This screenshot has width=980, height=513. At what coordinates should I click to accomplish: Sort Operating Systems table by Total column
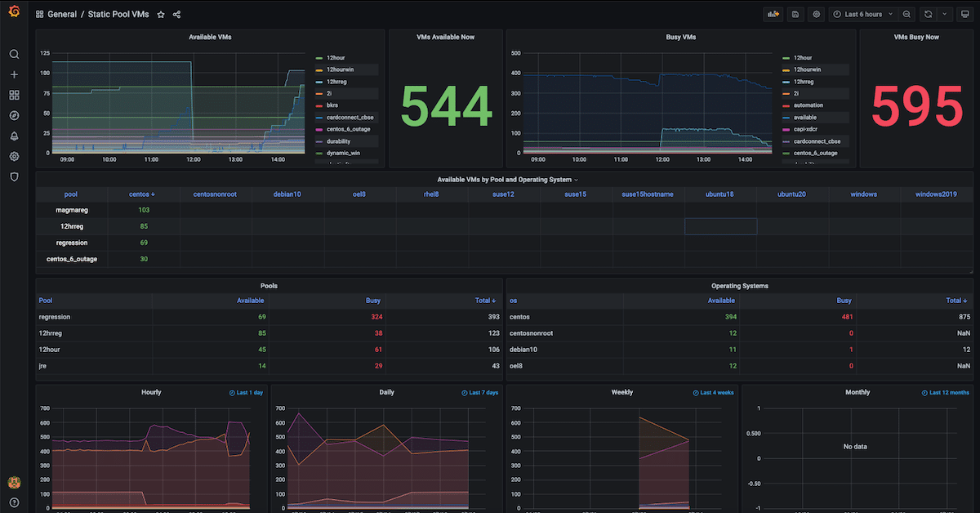[957, 301]
